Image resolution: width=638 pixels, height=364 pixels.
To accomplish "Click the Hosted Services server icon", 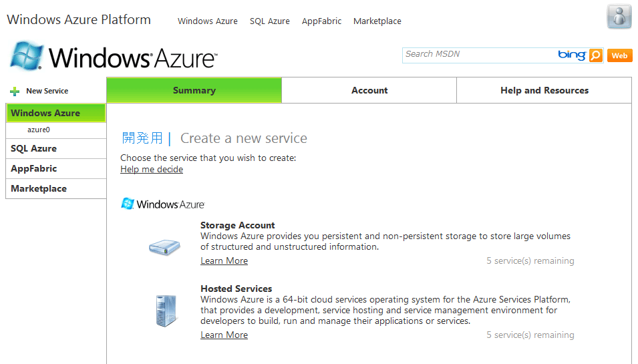I will tap(166, 311).
